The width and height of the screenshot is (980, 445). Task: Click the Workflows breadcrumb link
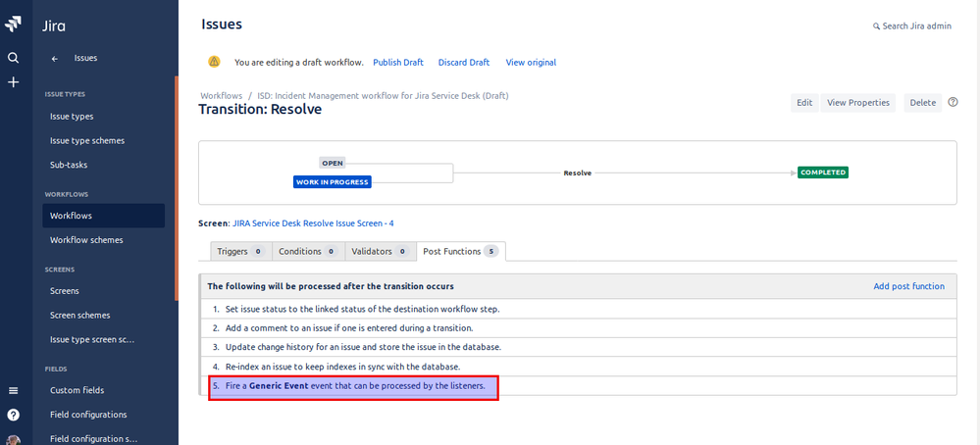[x=222, y=96]
